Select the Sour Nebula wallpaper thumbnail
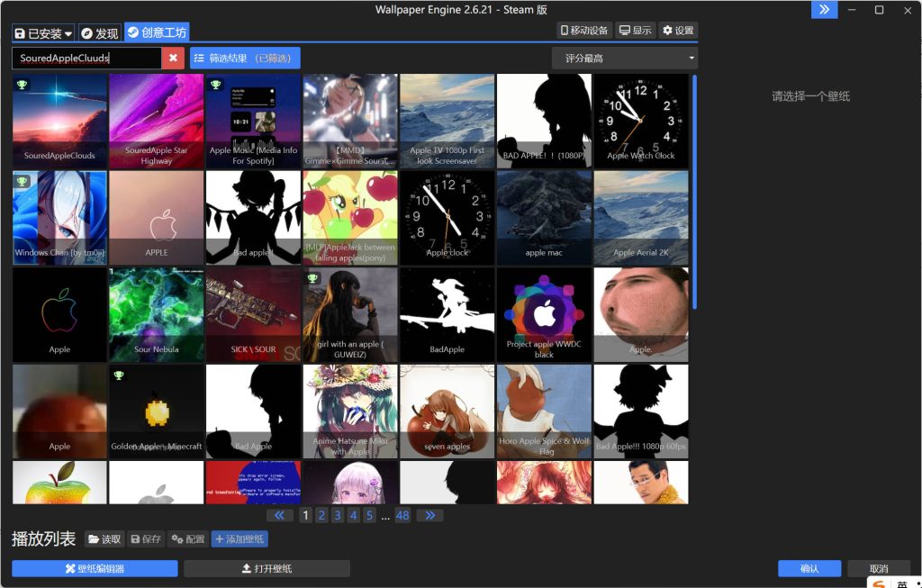 click(157, 314)
